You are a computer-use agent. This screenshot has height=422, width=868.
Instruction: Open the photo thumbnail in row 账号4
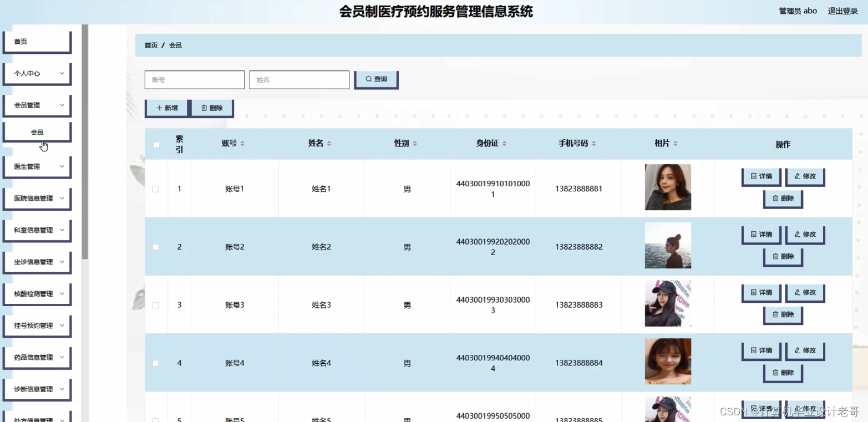(668, 362)
